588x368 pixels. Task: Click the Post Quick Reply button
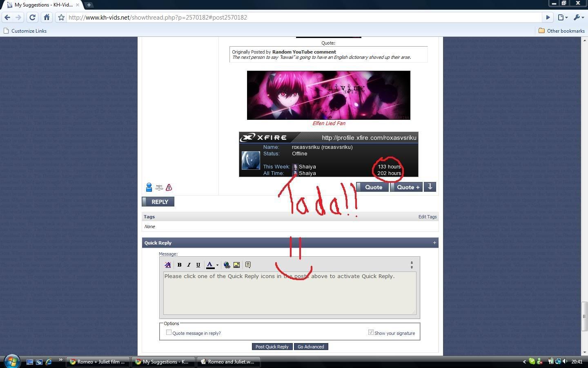[x=272, y=346]
